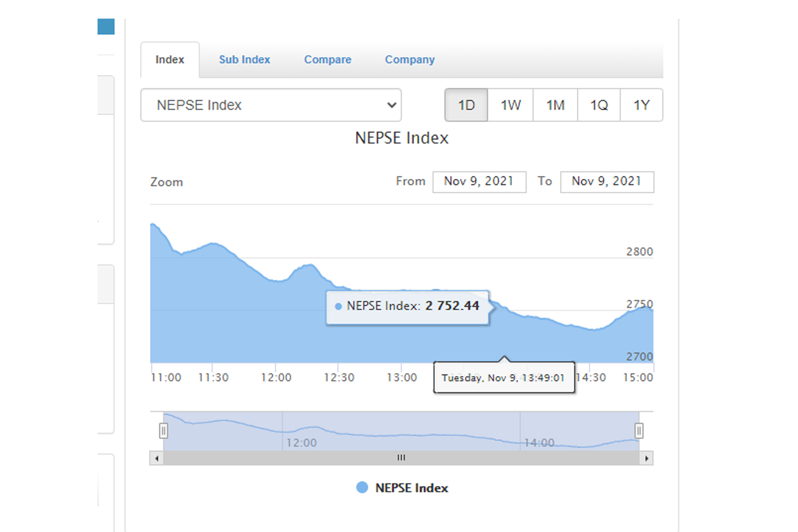Viewport: 798px width, 532px height.
Task: Click the navigator right handle
Action: point(639,430)
